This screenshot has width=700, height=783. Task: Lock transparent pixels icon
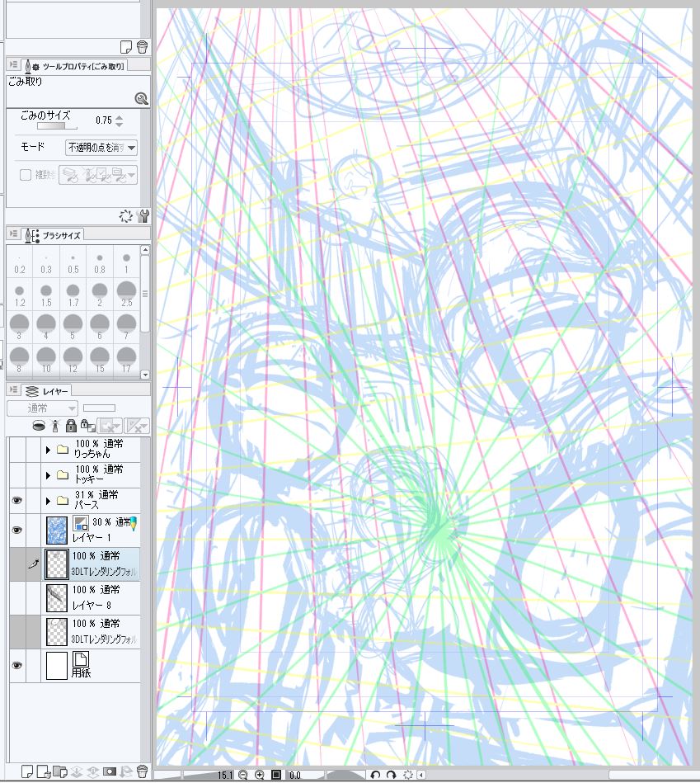tap(88, 426)
